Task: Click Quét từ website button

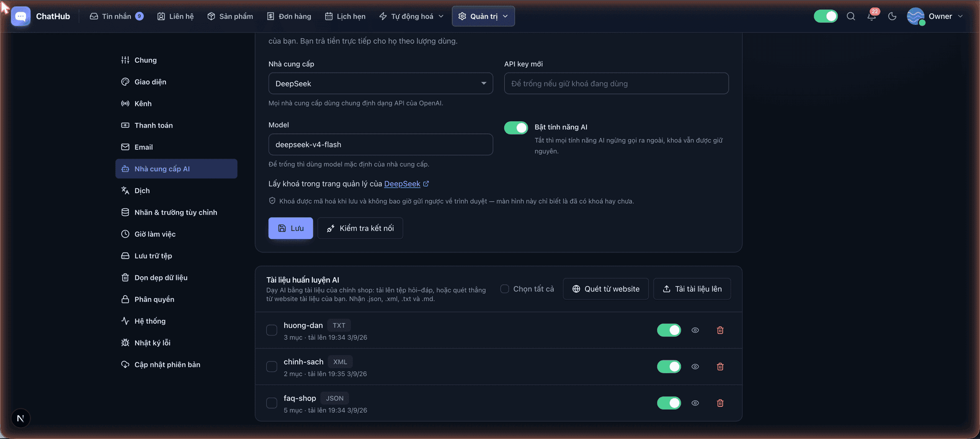Action: pyautogui.click(x=606, y=289)
